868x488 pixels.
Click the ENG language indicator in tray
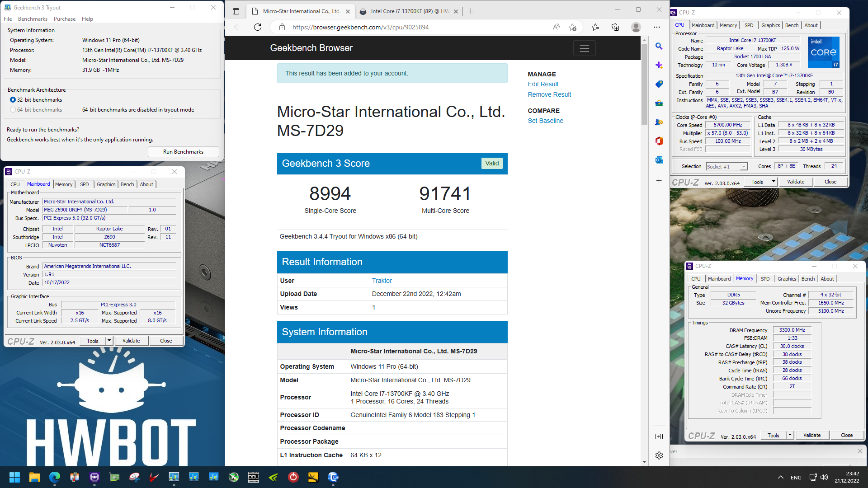tap(796, 477)
